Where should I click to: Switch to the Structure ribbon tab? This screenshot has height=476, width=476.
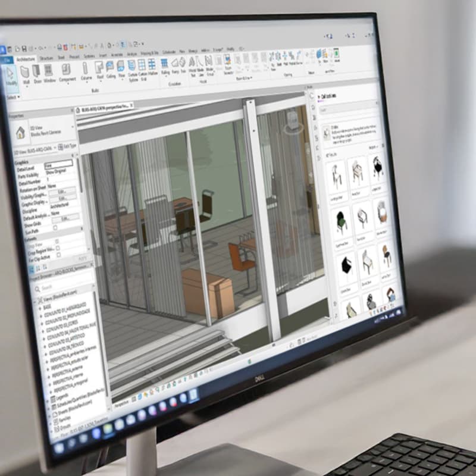pos(46,58)
